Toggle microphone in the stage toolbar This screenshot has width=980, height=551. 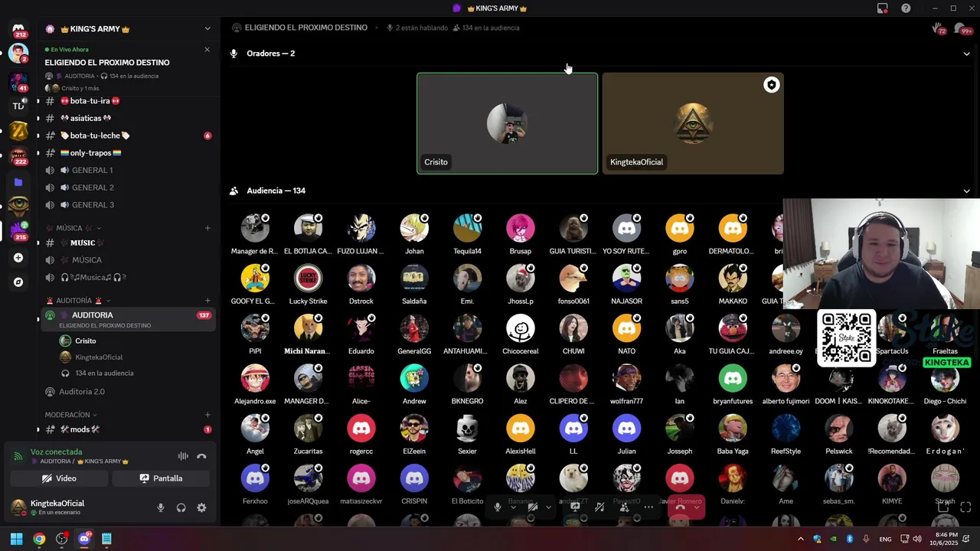(x=498, y=507)
